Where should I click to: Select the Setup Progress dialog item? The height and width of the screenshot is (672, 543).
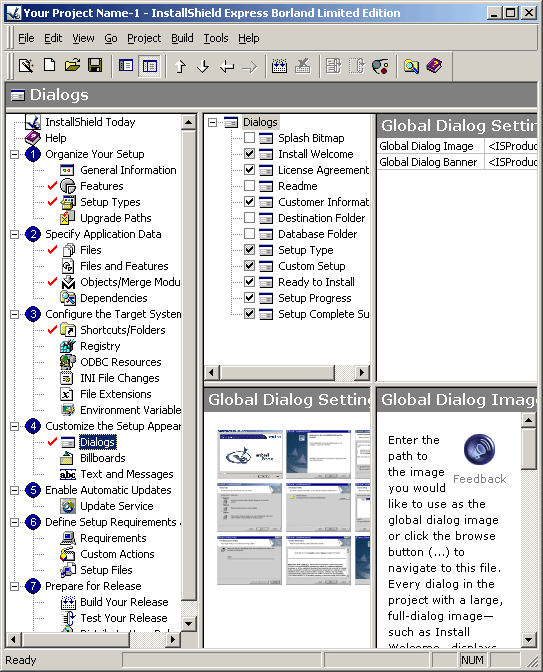[315, 298]
